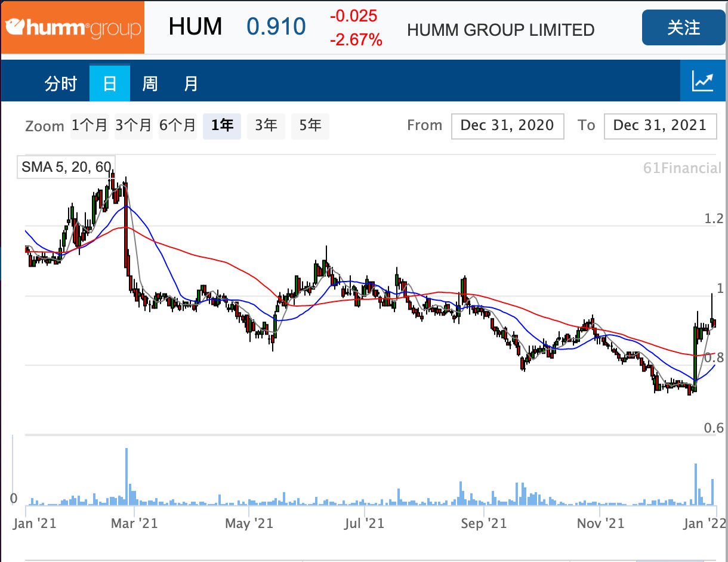Click the HUMM GROUP LIMITED company name
Image resolution: width=728 pixels, height=562 pixels.
[x=501, y=30]
